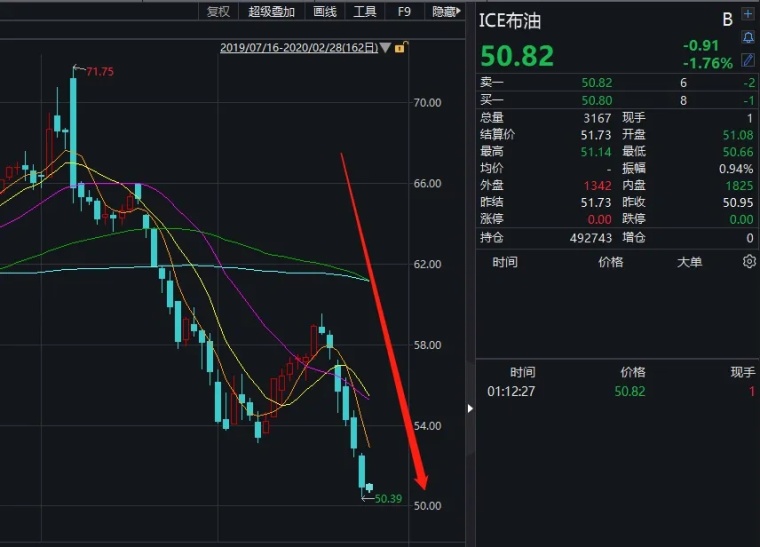The width and height of the screenshot is (760, 547).
Task: Open the gear settings for tick list
Action: (x=749, y=262)
